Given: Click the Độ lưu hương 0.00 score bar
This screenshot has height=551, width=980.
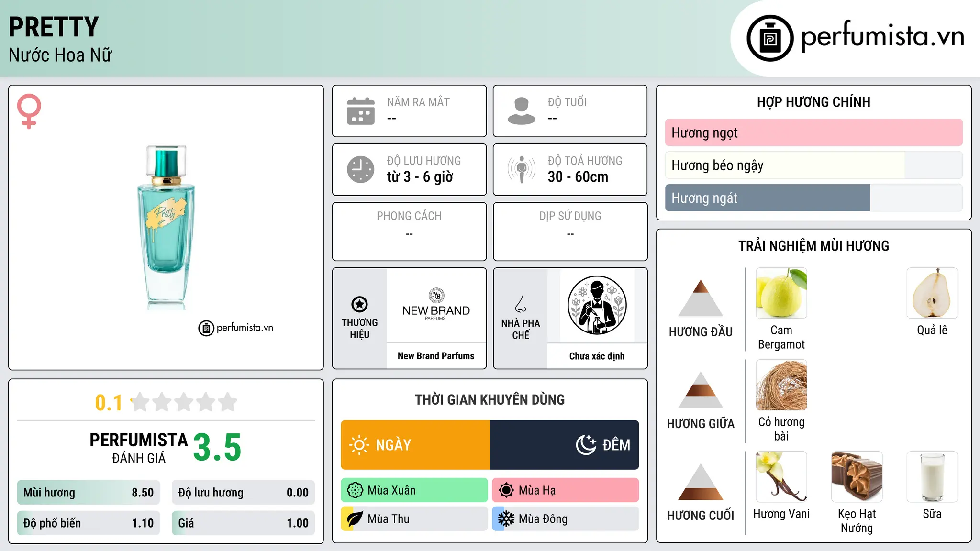Looking at the screenshot, I should tap(244, 493).
